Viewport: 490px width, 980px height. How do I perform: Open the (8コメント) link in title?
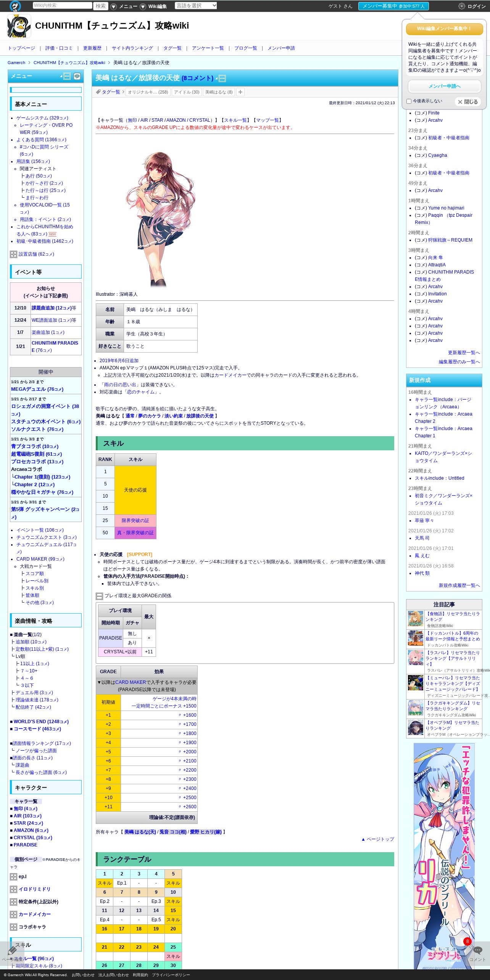click(x=197, y=78)
